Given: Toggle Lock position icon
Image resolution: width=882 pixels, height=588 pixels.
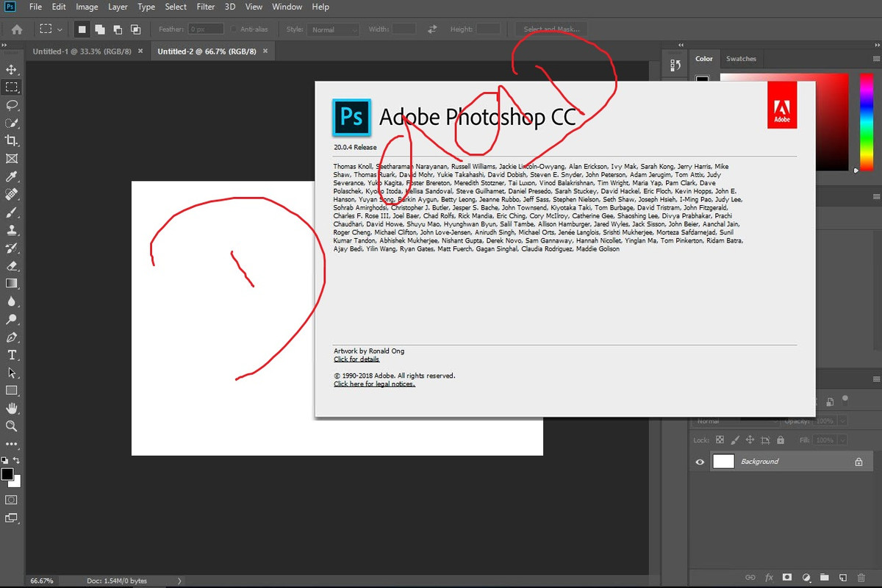Looking at the screenshot, I should (750, 440).
